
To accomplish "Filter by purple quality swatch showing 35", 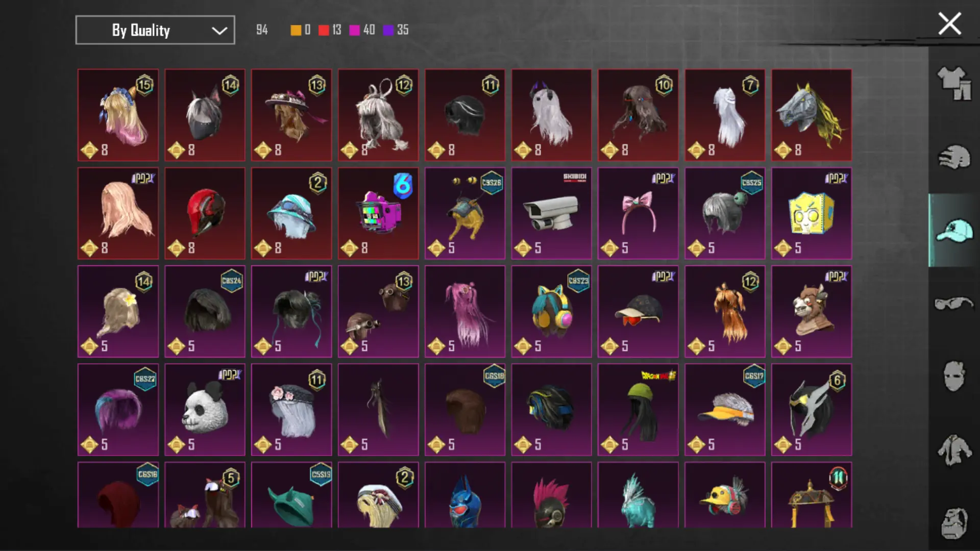I will click(396, 30).
